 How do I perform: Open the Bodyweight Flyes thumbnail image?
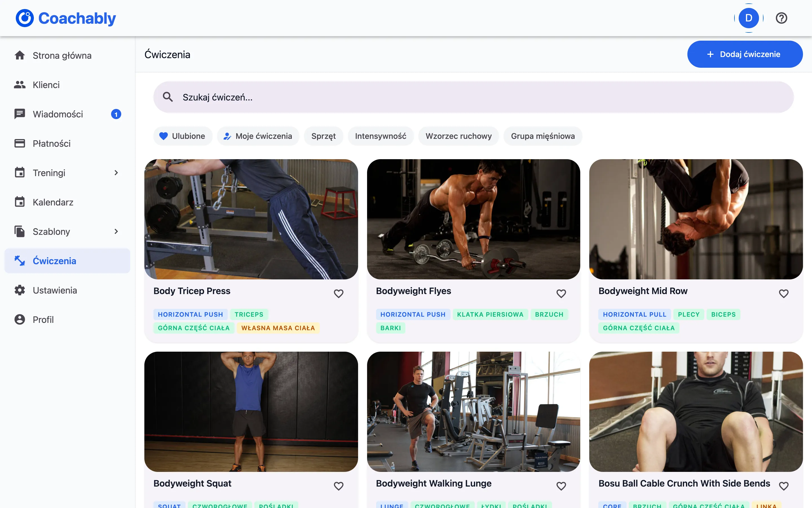473,219
